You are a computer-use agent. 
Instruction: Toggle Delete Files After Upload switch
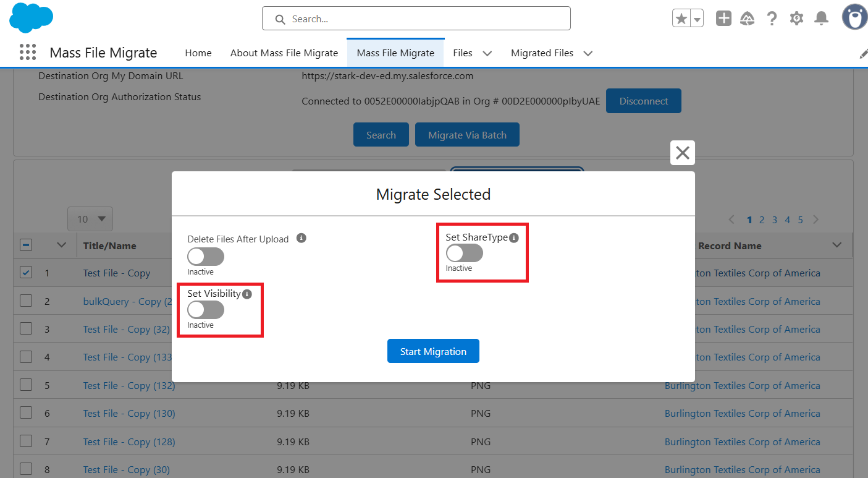pyautogui.click(x=206, y=257)
